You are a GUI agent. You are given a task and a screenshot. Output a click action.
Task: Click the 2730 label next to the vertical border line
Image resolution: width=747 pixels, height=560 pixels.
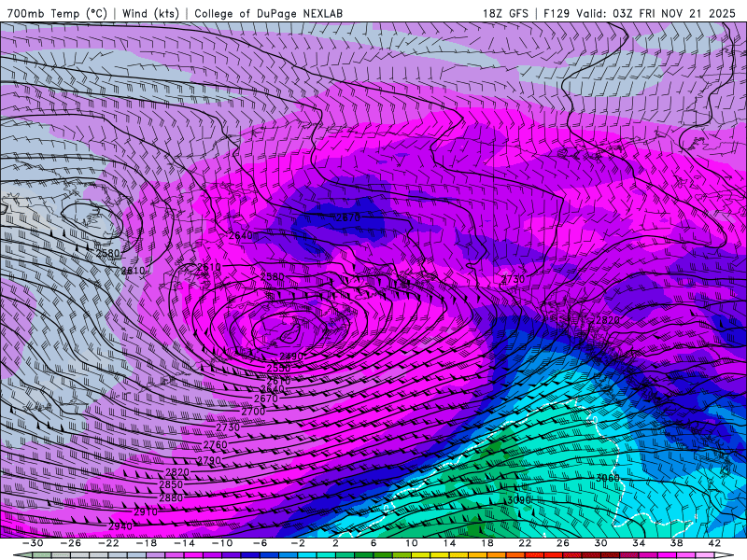tap(513, 279)
